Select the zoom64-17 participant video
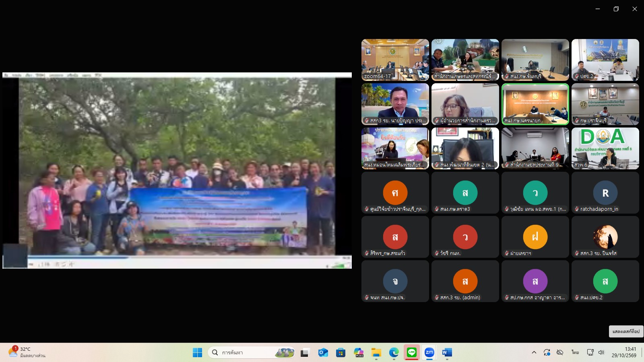Screen dimensions: 644x362 point(395,60)
